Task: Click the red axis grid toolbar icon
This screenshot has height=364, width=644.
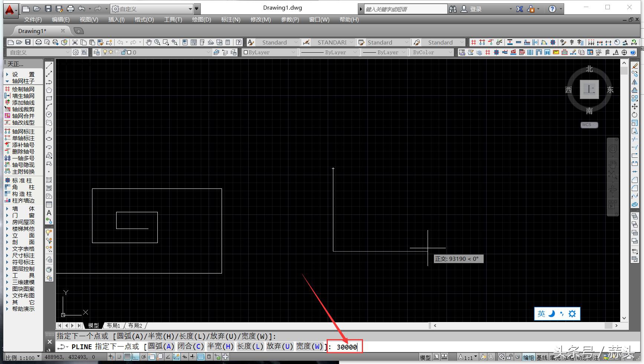Action: [x=473, y=42]
